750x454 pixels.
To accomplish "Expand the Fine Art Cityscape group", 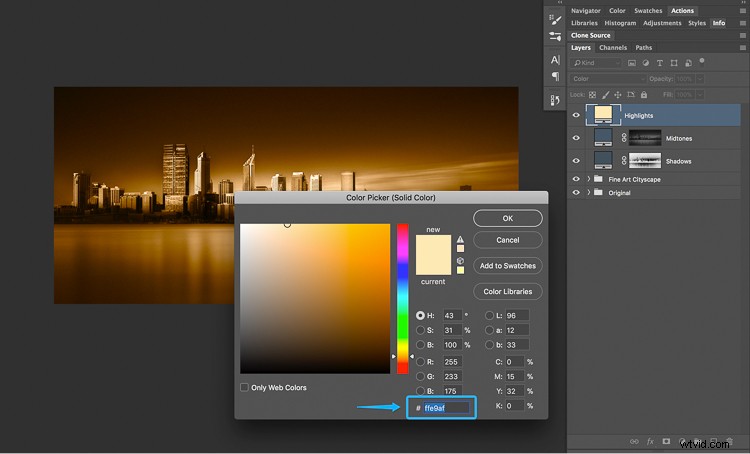I will click(588, 179).
